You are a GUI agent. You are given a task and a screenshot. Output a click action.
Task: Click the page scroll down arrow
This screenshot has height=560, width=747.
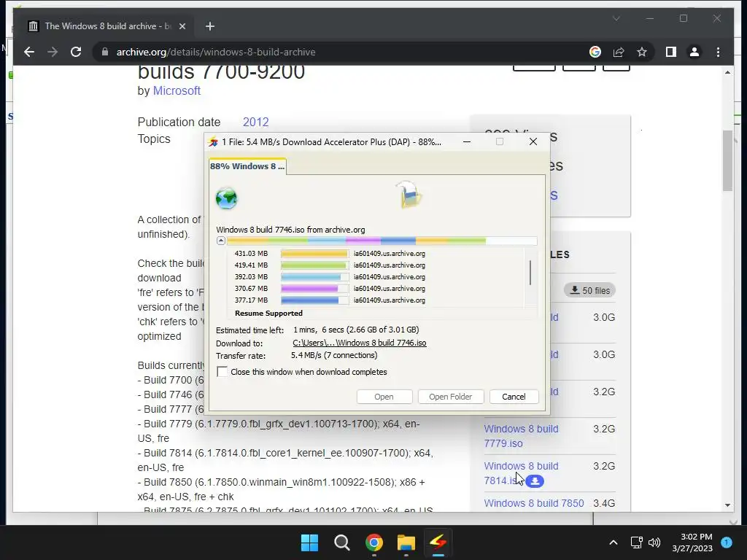coord(727,505)
